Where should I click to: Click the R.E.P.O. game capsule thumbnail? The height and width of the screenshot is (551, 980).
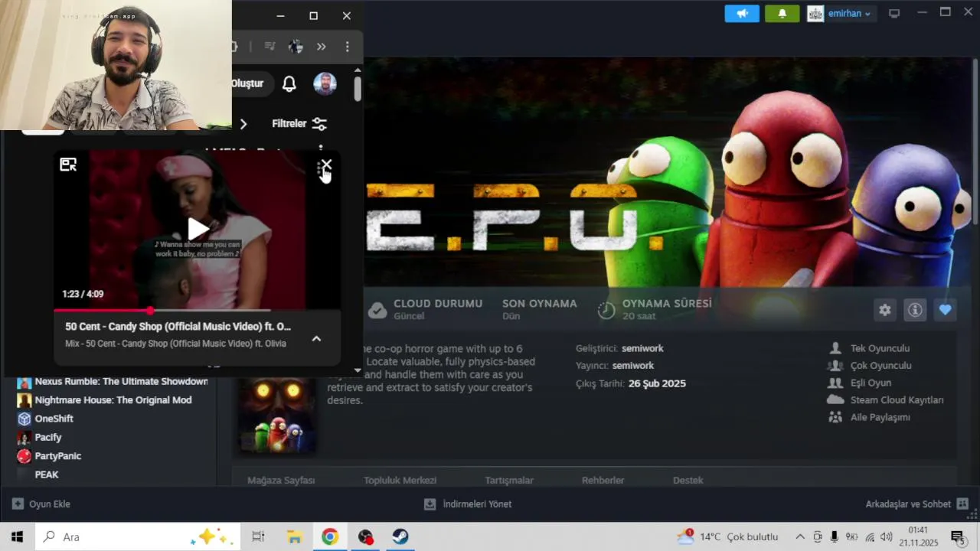pos(276,414)
